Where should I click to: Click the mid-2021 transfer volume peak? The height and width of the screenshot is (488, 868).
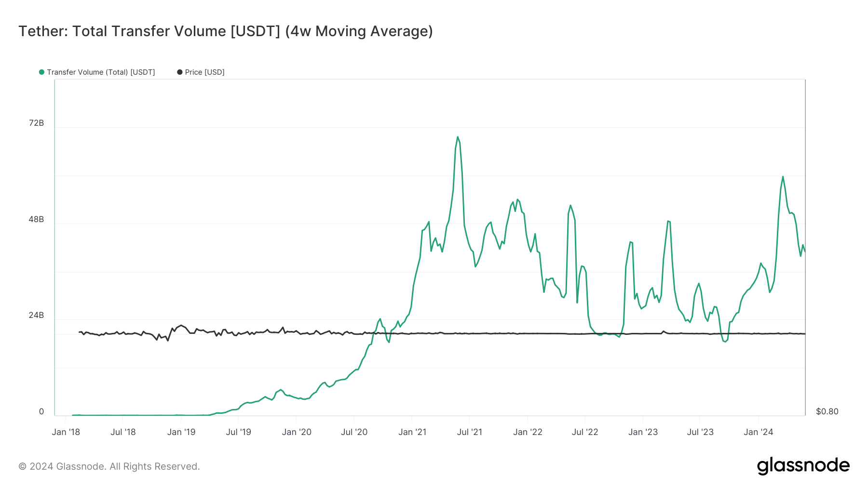(x=458, y=137)
